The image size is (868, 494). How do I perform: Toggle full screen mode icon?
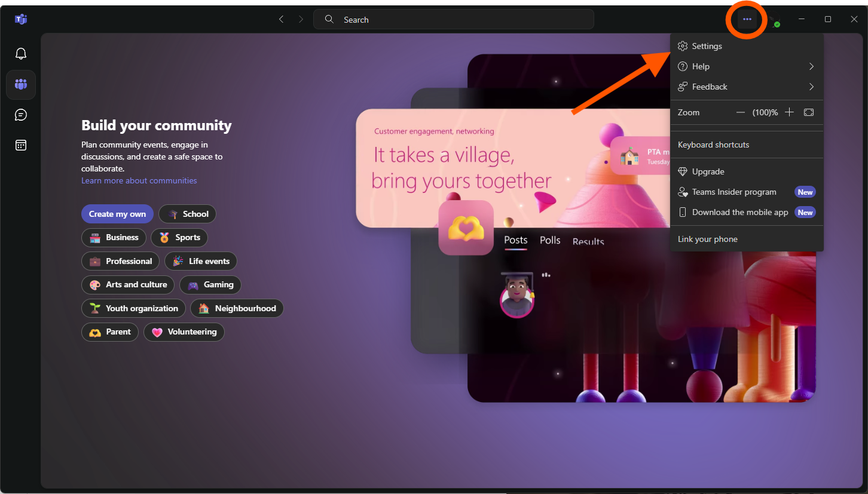pos(809,112)
